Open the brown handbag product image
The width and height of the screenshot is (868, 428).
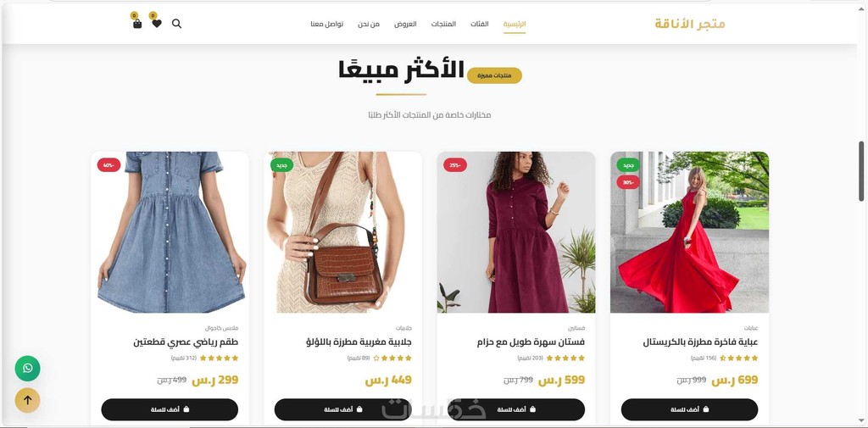[342, 232]
